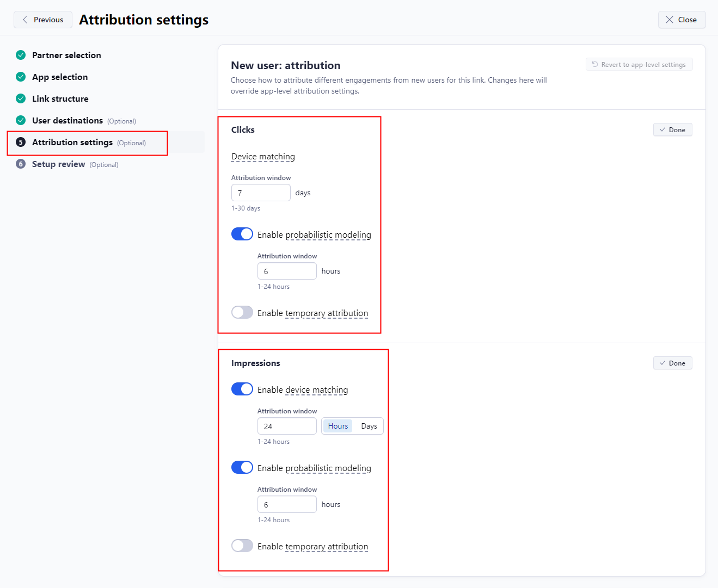The height and width of the screenshot is (588, 718).
Task: Navigate to the Partner selection step
Action: coord(67,55)
